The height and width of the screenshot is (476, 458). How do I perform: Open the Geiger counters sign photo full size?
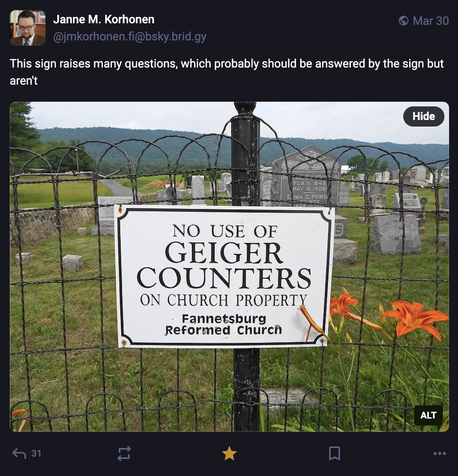coord(229,266)
